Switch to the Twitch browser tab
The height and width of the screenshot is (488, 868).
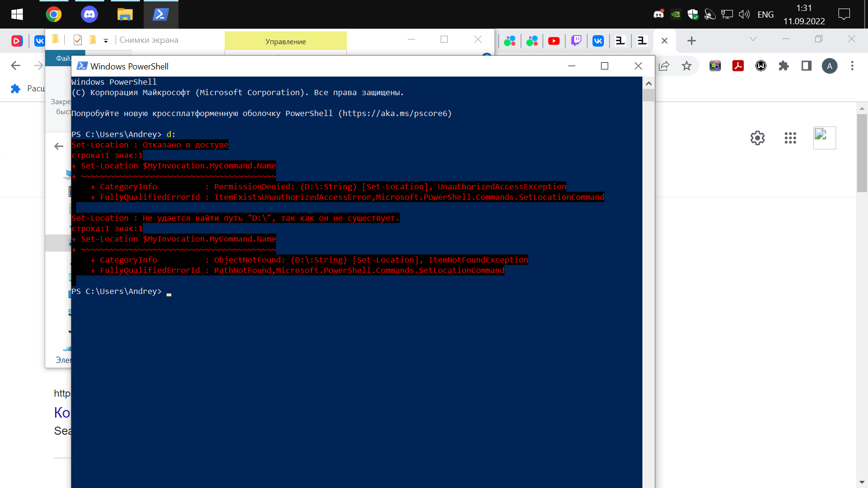pos(576,41)
